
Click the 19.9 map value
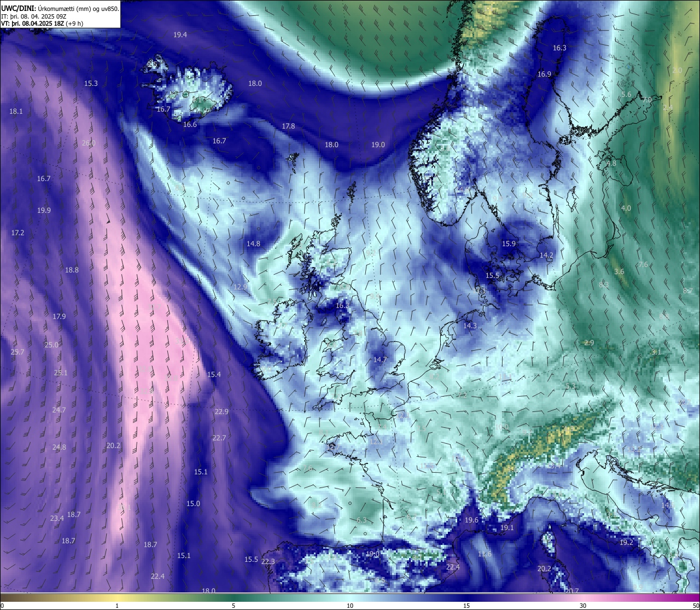pos(44,210)
